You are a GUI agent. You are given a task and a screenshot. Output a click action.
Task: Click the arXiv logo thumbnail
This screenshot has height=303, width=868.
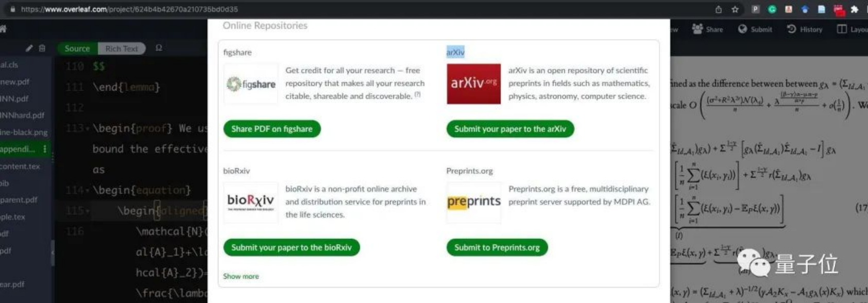(x=473, y=83)
